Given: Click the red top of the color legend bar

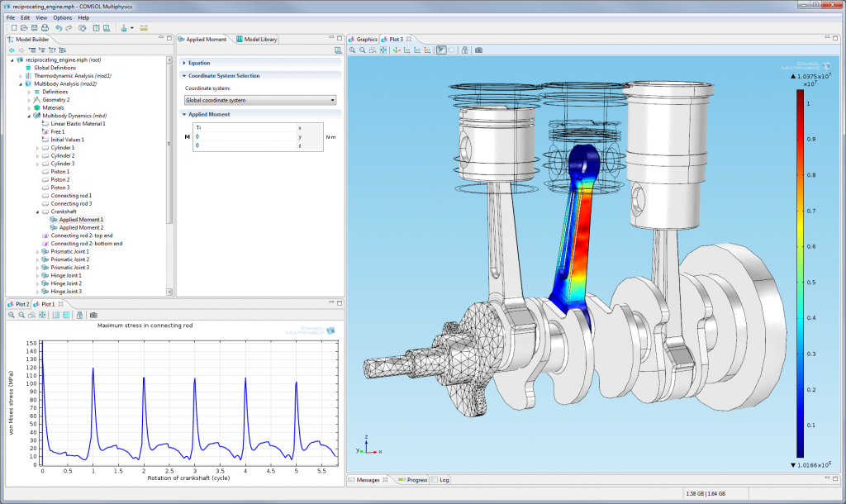Looking at the screenshot, I should [x=798, y=97].
